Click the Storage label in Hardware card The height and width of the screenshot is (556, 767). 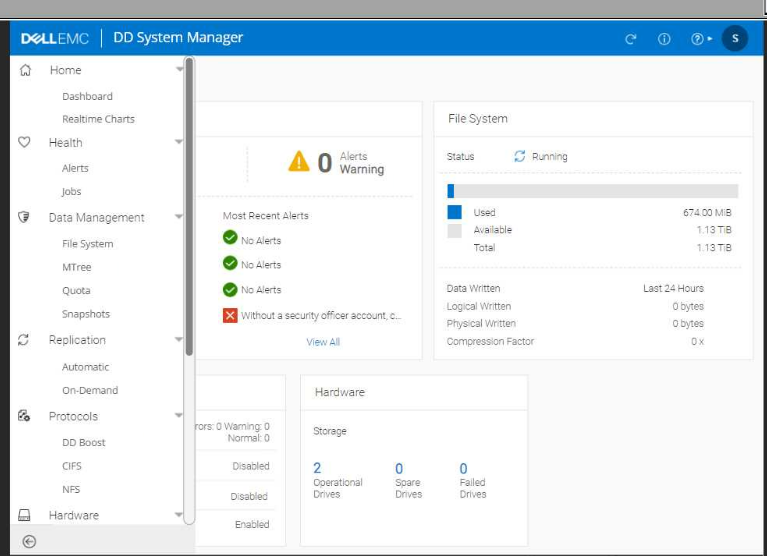tap(330, 431)
